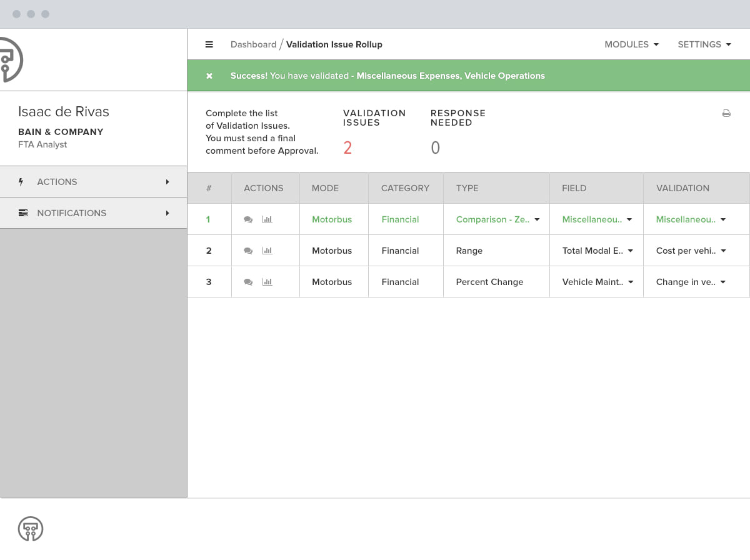The height and width of the screenshot is (560, 750).
Task: Go to Dashboard breadcrumb link
Action: tap(253, 44)
